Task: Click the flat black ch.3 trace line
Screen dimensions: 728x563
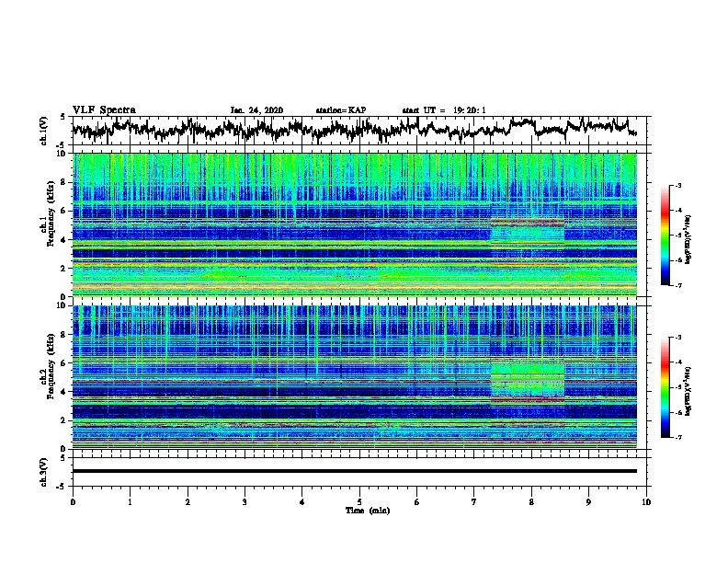Action: [354, 471]
